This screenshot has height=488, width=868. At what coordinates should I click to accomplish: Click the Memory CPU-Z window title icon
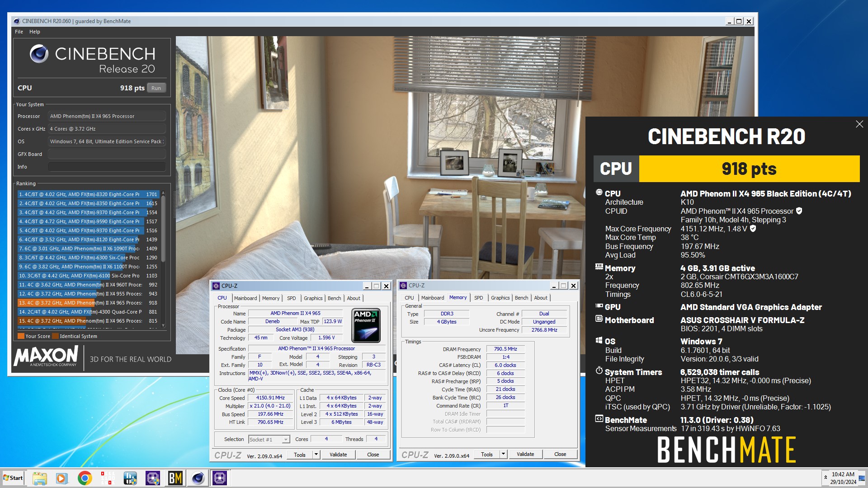pyautogui.click(x=403, y=286)
